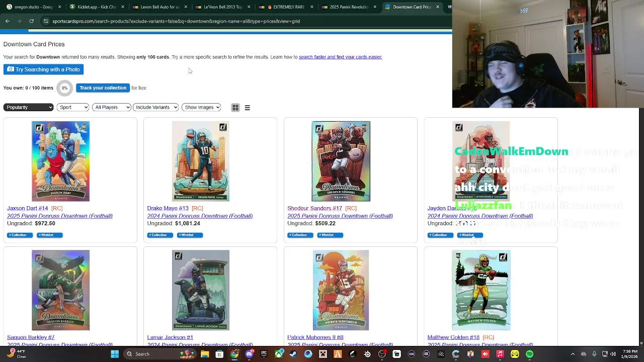Open Jaxson Dart Downtown card image
644x362 pixels.
(x=60, y=161)
